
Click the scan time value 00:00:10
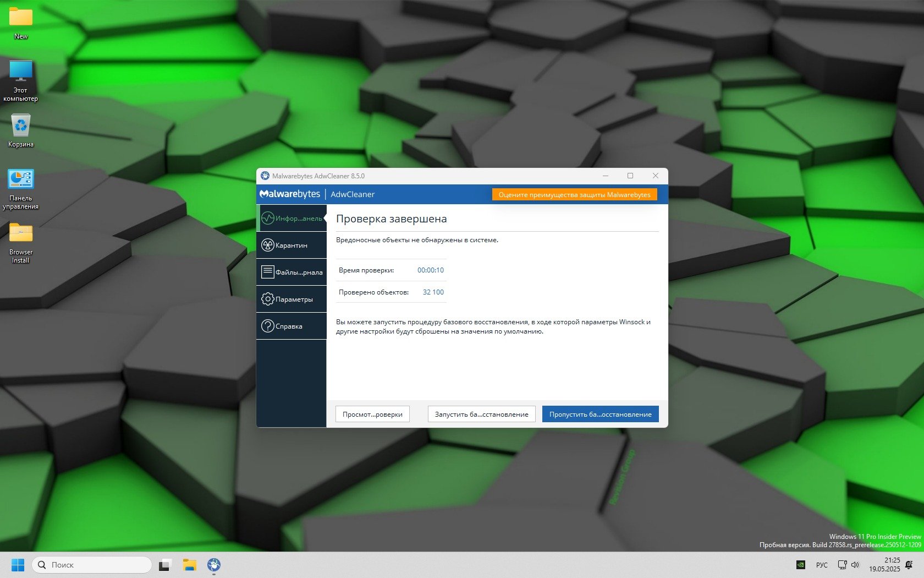click(x=431, y=270)
